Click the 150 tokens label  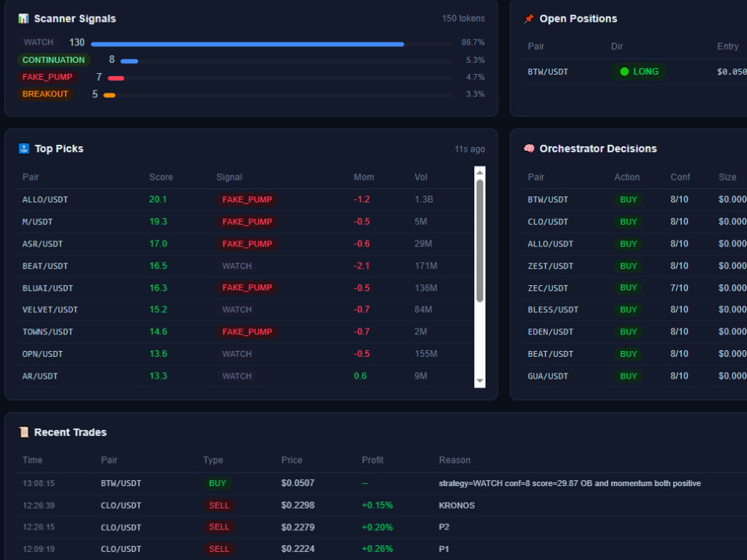463,19
